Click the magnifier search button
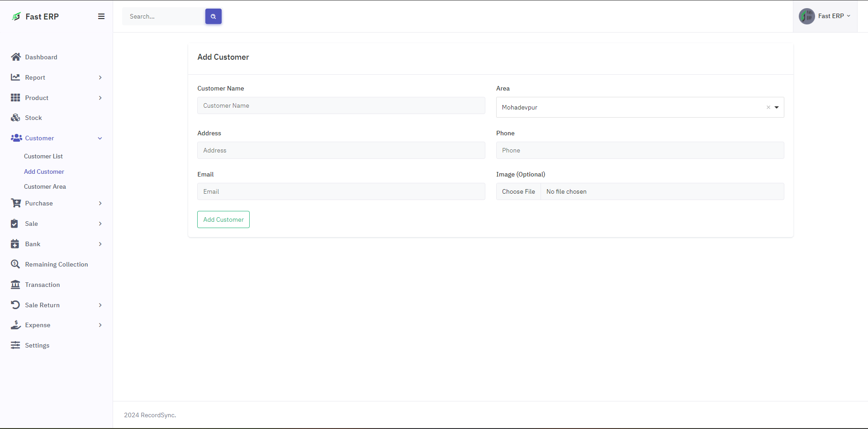The height and width of the screenshot is (429, 868). [x=213, y=16]
